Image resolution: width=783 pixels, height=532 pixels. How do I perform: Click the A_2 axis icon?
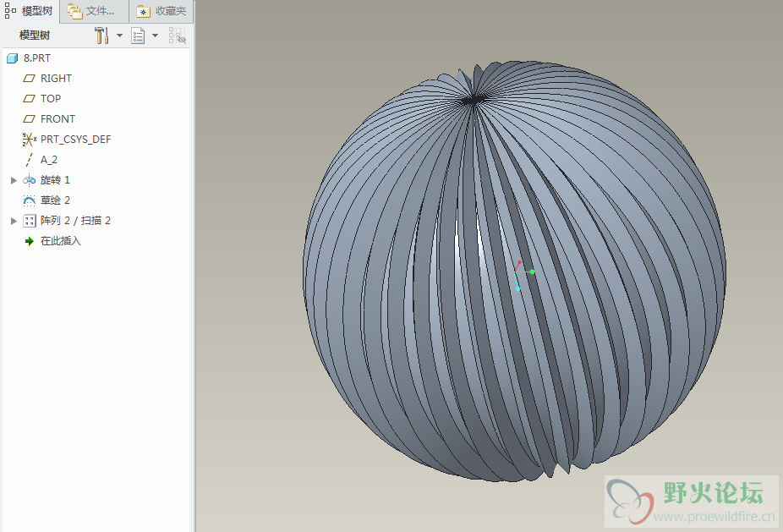29,160
